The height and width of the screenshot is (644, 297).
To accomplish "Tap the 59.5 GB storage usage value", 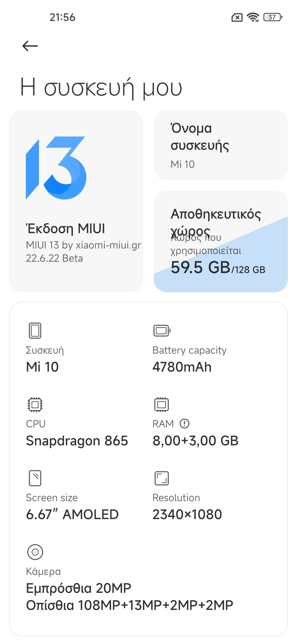I will [200, 267].
